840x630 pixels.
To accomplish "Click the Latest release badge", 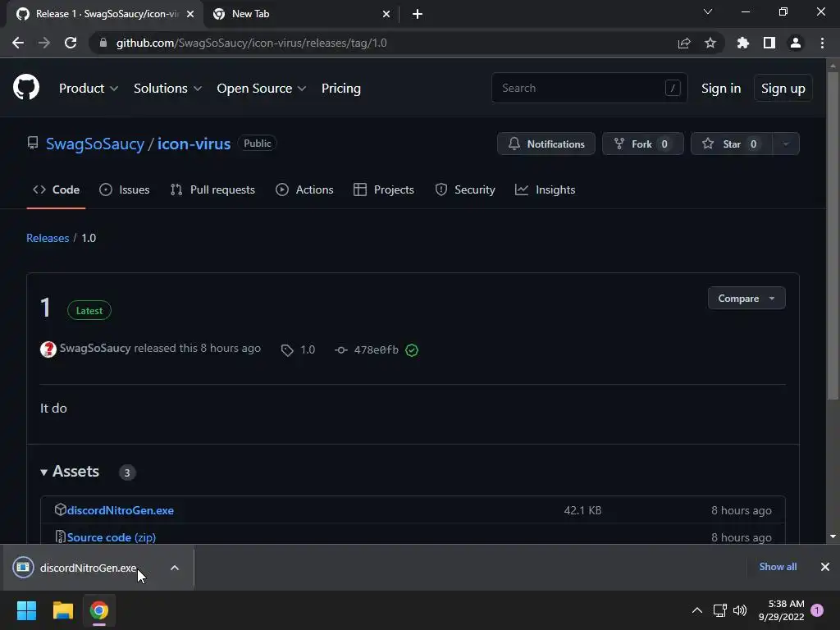I will click(89, 311).
